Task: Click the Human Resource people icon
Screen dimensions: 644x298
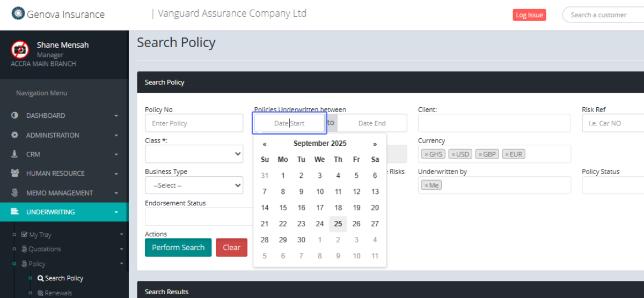Action: 15,174
